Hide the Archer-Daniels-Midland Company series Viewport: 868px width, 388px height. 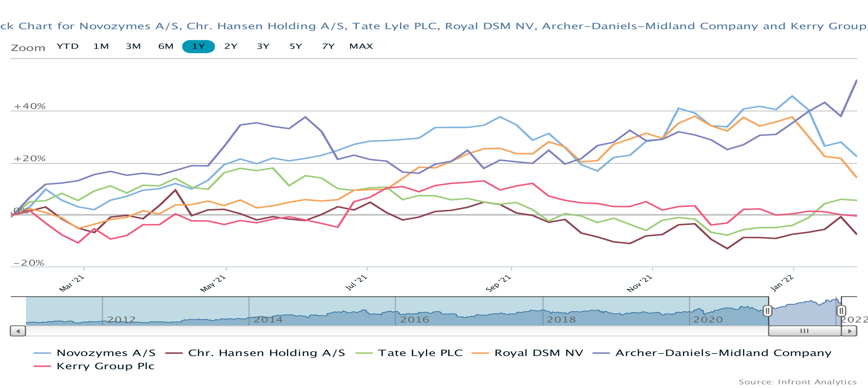click(723, 353)
